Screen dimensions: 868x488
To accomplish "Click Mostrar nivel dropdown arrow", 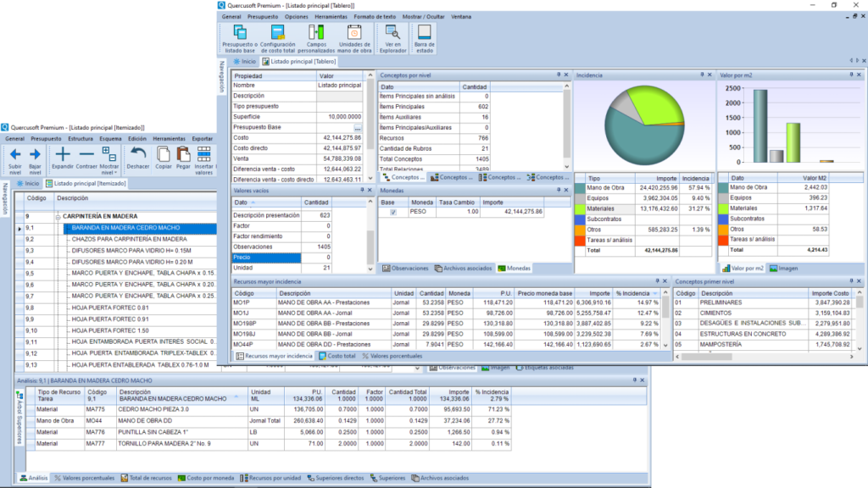I will click(115, 173).
